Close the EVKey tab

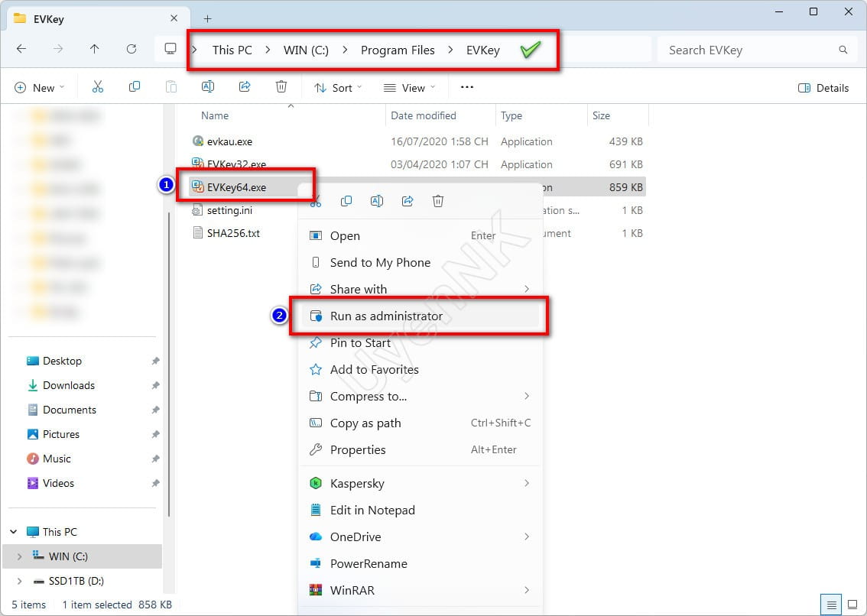[x=174, y=18]
